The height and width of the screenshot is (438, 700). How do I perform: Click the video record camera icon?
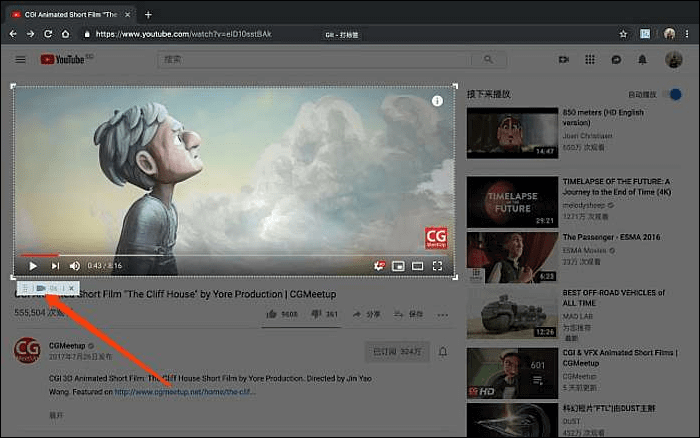[41, 288]
